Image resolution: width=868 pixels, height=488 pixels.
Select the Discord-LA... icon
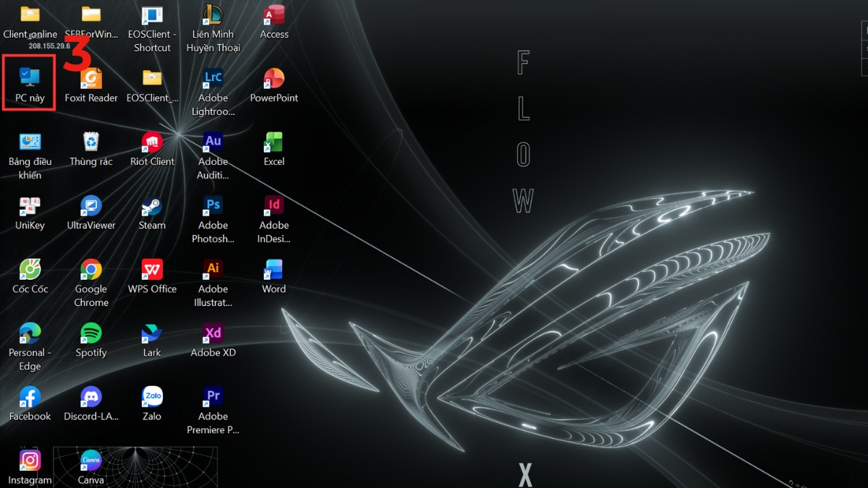click(91, 396)
